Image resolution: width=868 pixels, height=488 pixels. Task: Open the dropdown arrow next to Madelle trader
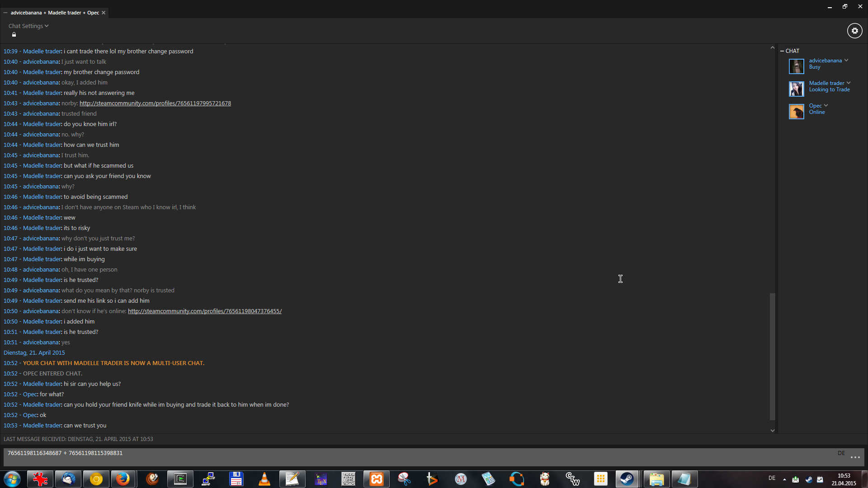pyautogui.click(x=849, y=83)
